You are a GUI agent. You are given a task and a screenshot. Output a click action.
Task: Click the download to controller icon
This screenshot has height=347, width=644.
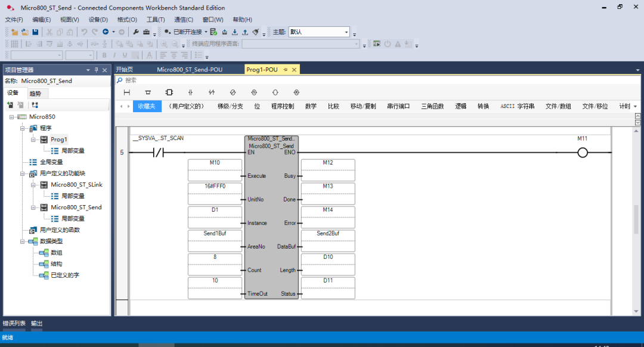point(235,32)
